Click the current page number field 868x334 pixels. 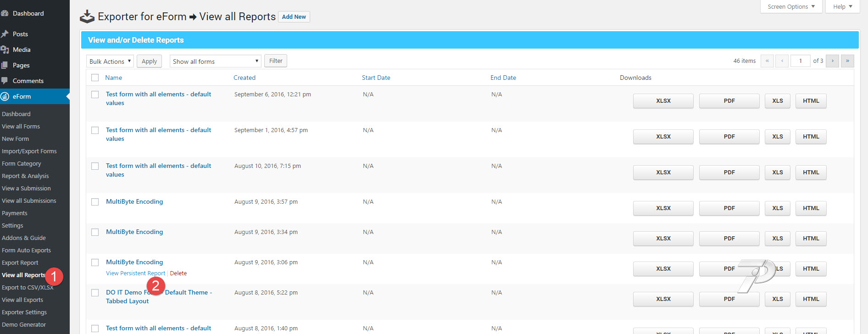pyautogui.click(x=801, y=61)
